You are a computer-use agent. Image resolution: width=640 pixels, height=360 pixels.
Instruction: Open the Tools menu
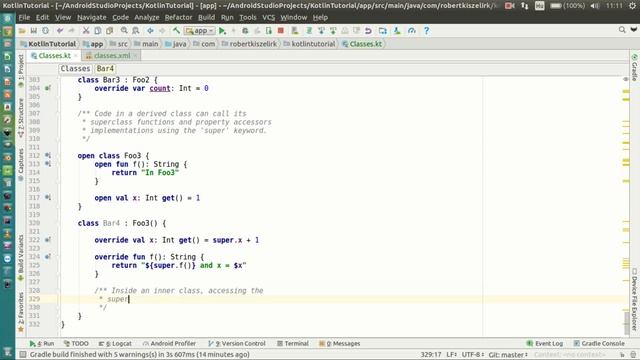click(248, 18)
